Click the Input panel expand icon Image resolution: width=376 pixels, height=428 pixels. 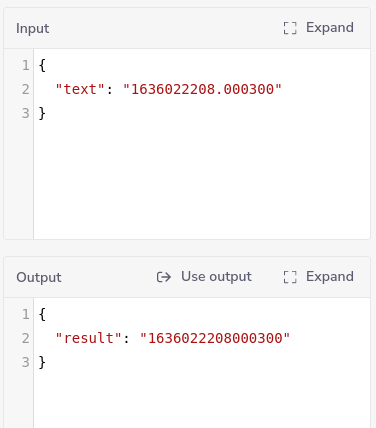tap(290, 28)
